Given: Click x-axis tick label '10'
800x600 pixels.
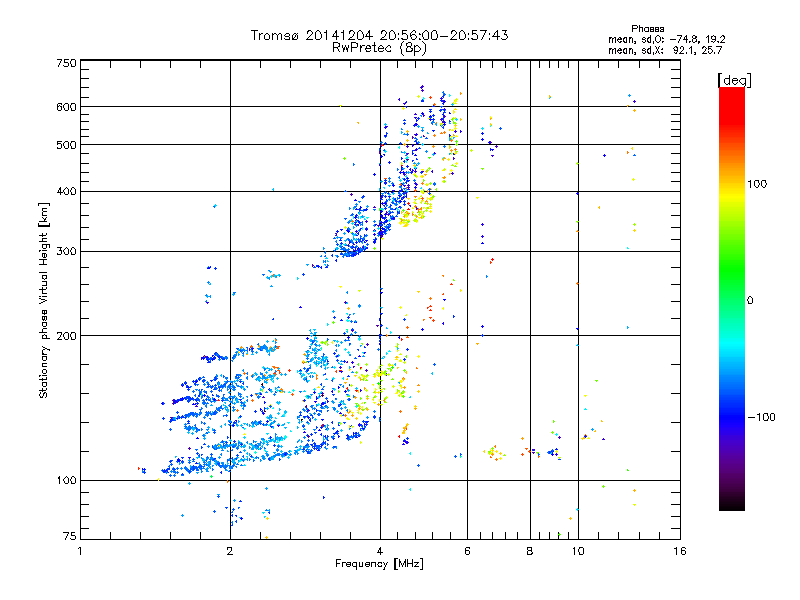Looking at the screenshot, I should tap(578, 551).
